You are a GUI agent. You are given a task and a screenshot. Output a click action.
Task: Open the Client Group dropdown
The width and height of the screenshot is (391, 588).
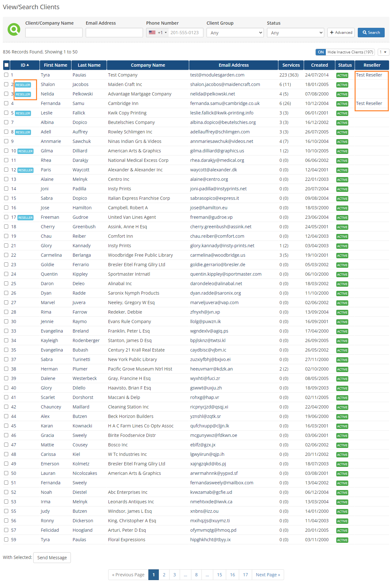[235, 33]
